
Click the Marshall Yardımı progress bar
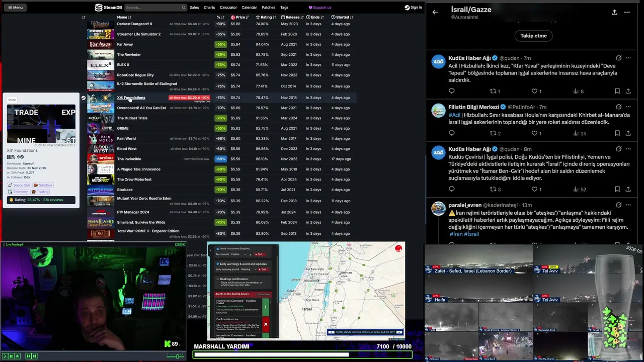pos(302,355)
